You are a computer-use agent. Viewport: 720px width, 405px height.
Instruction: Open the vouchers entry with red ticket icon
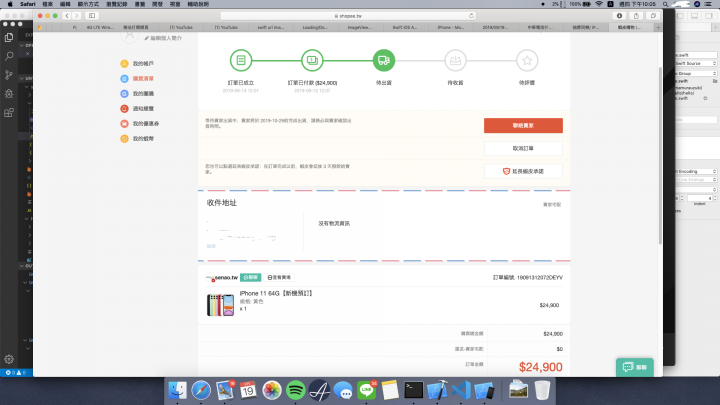coord(140,124)
